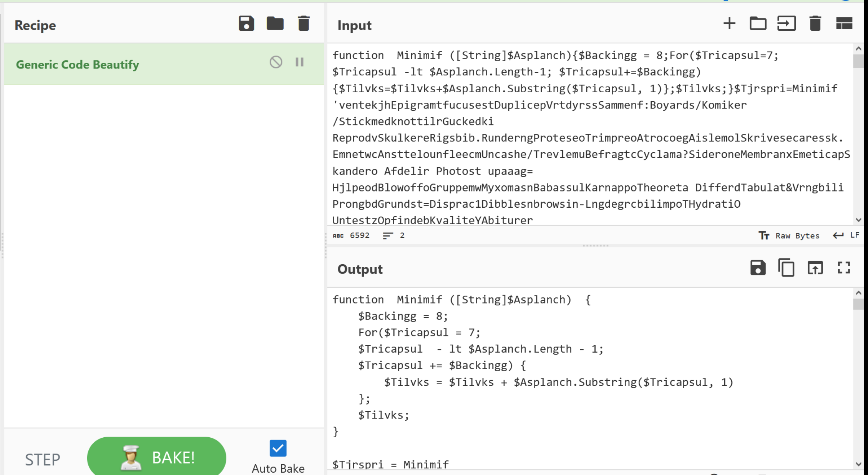
Task: Open file as input icon
Action: tap(787, 24)
